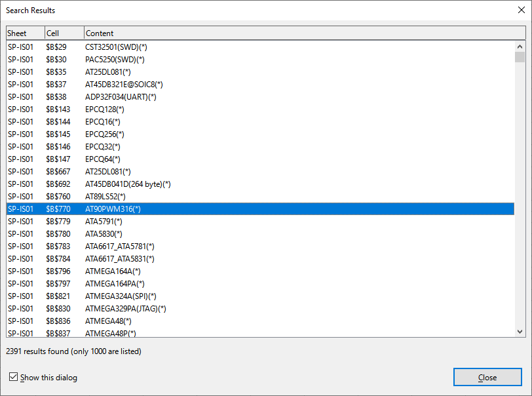Screen dimensions: 532x396
Task: Click cell reference $B$29
Action: click(x=56, y=47)
